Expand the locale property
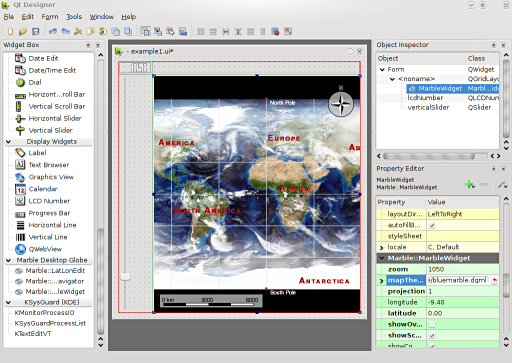 tap(382, 248)
